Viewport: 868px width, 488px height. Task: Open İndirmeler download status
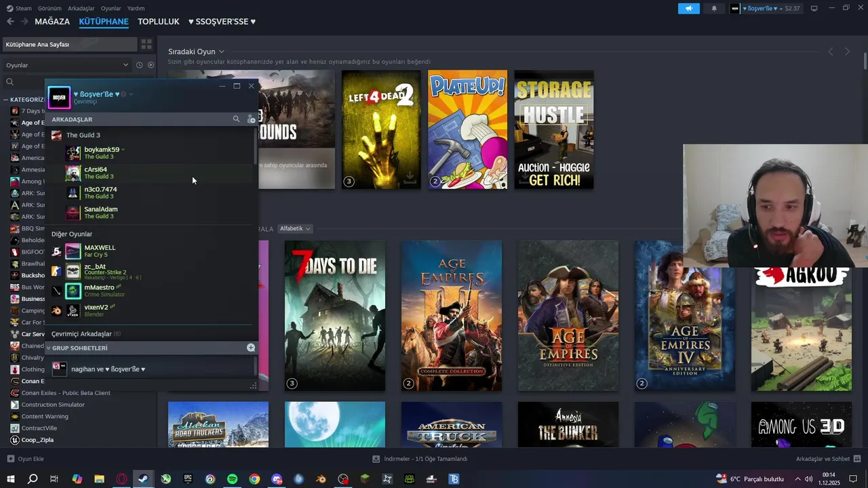[420, 459]
